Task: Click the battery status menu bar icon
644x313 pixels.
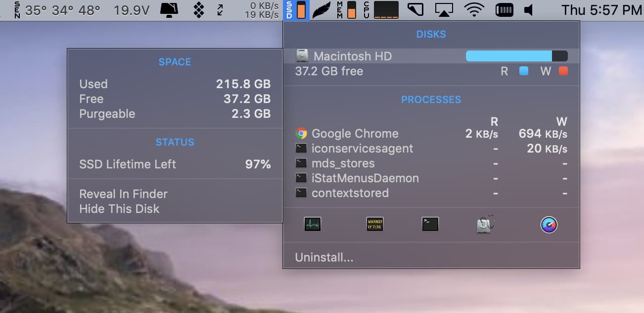Action: (x=505, y=10)
